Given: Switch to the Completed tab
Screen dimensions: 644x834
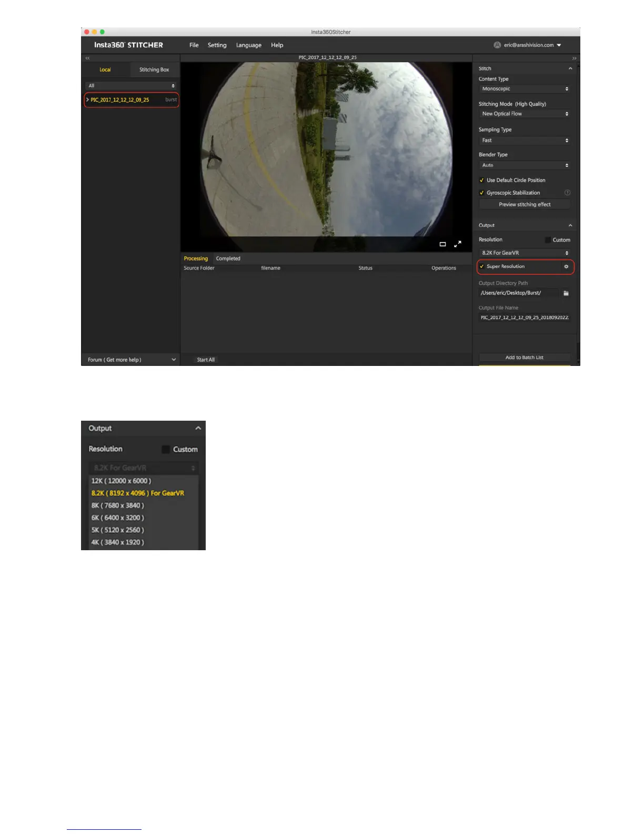Looking at the screenshot, I should (x=228, y=259).
